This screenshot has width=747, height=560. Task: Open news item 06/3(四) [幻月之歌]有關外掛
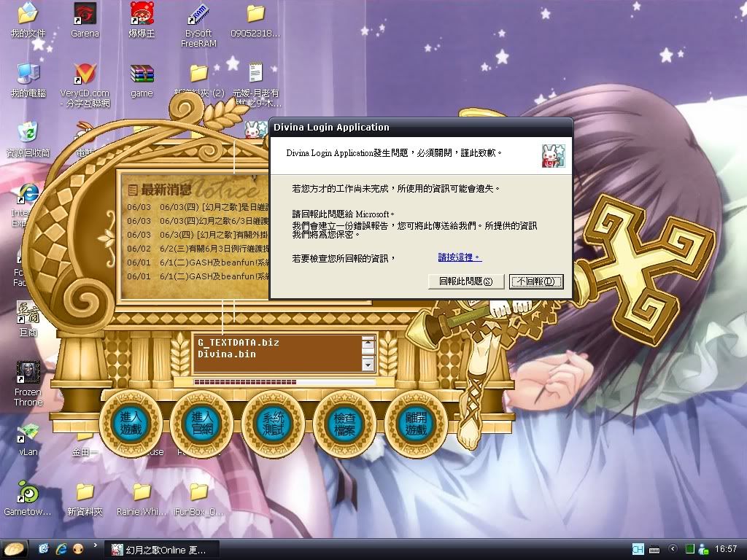pyautogui.click(x=198, y=235)
